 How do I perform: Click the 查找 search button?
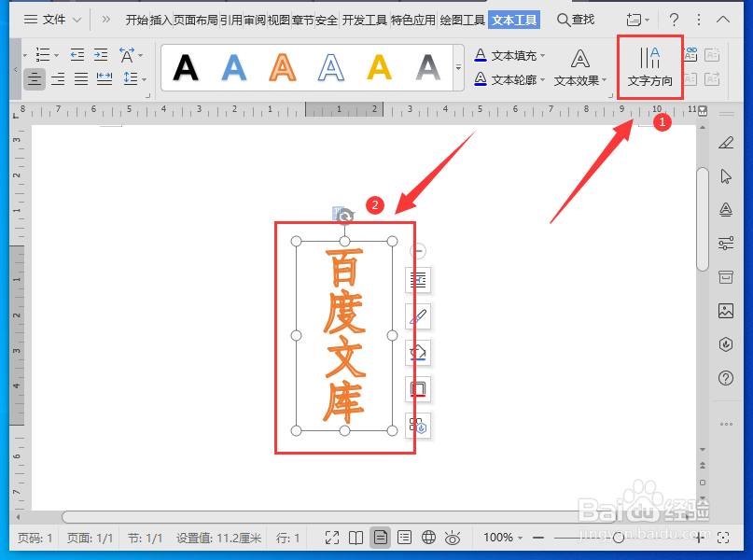[x=576, y=20]
